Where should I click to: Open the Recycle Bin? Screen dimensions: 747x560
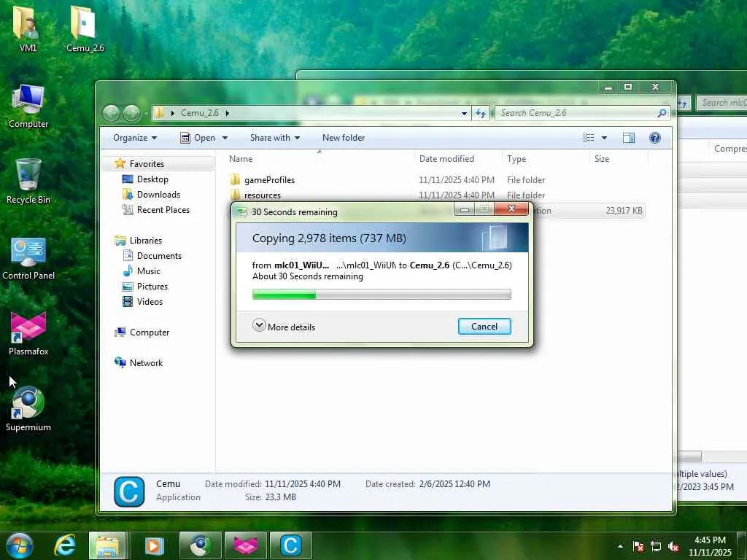pyautogui.click(x=28, y=181)
